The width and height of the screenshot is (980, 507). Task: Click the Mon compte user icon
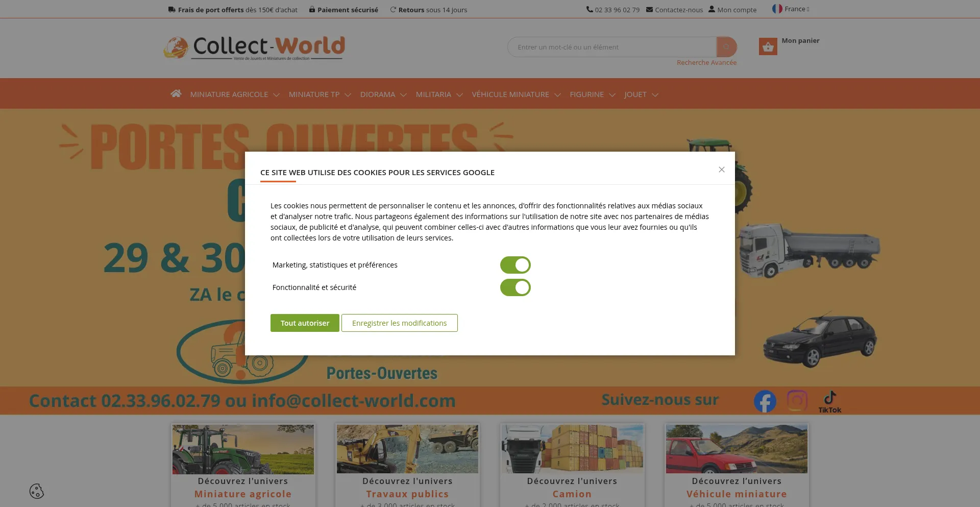[x=712, y=9]
